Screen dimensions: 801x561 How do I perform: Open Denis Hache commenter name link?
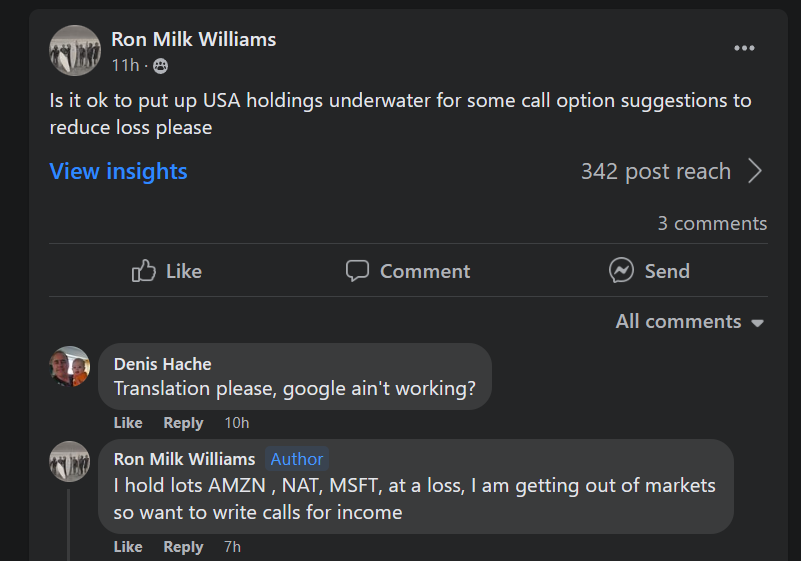[163, 364]
